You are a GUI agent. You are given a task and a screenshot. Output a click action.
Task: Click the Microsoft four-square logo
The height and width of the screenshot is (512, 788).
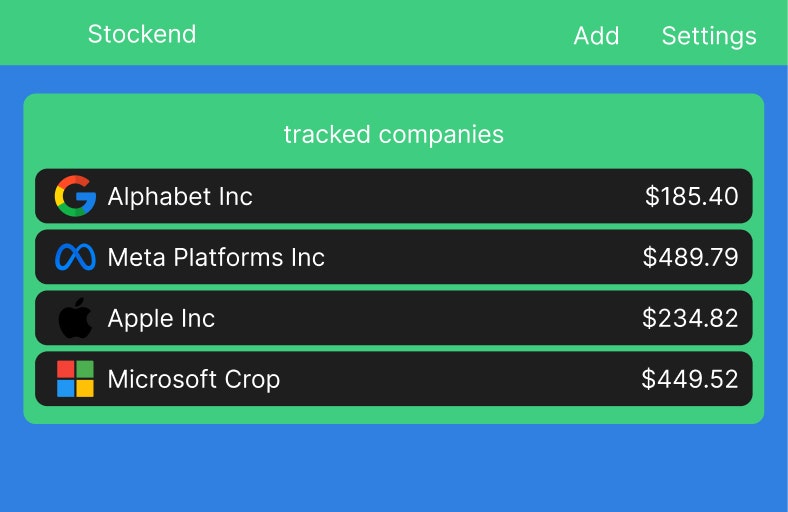(75, 379)
